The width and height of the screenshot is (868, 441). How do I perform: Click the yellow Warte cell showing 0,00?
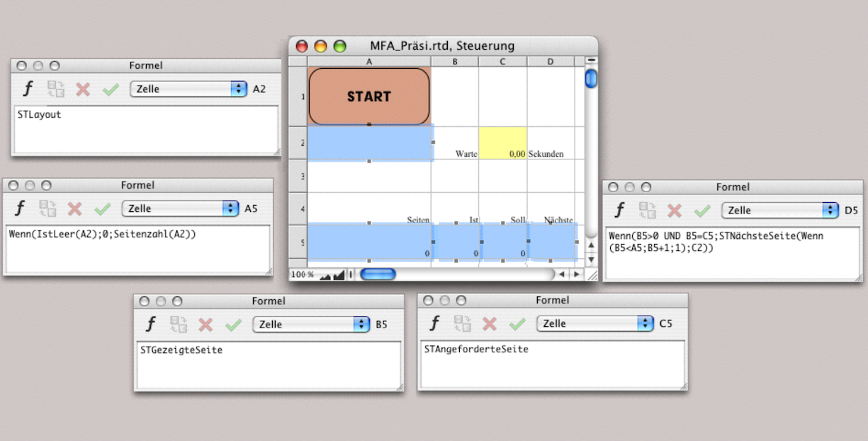pos(502,143)
